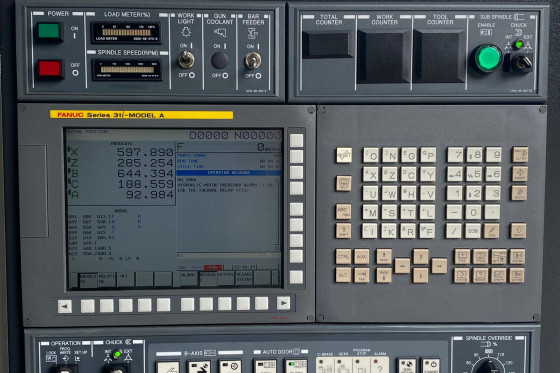
Task: Tap the numeric 0 key
Action: pos(473,212)
